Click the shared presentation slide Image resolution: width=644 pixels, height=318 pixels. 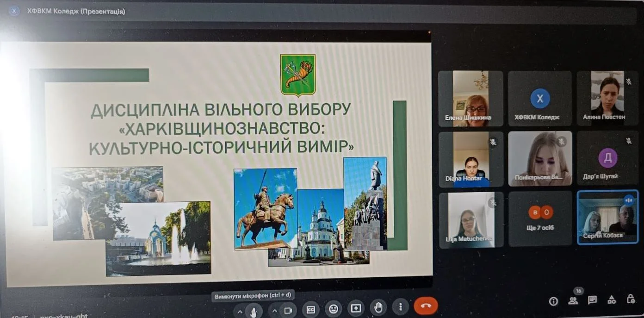(x=217, y=162)
